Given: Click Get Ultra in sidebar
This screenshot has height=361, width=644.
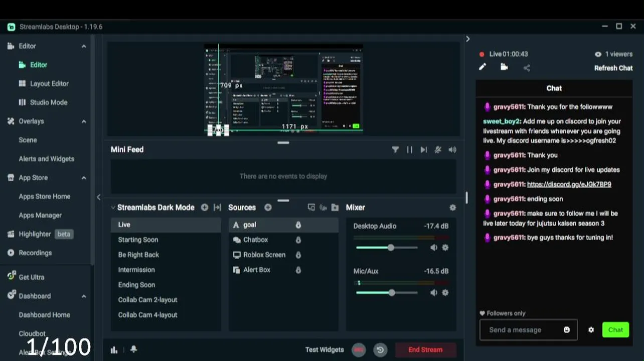Looking at the screenshot, I should 32,277.
